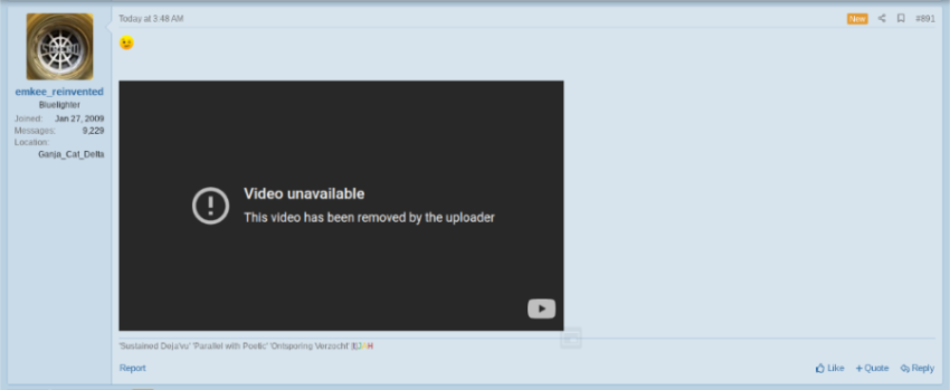The height and width of the screenshot is (390, 950).
Task: Click the message count '9,229'
Action: (93, 130)
